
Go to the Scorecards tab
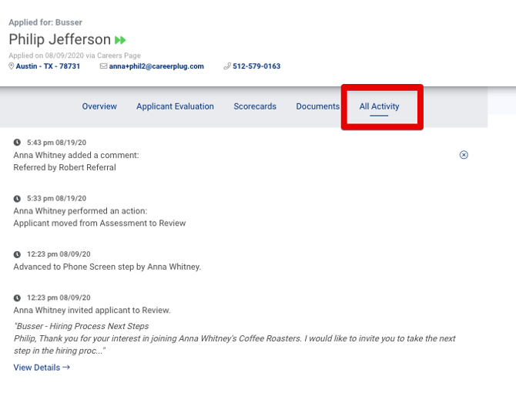pos(255,106)
